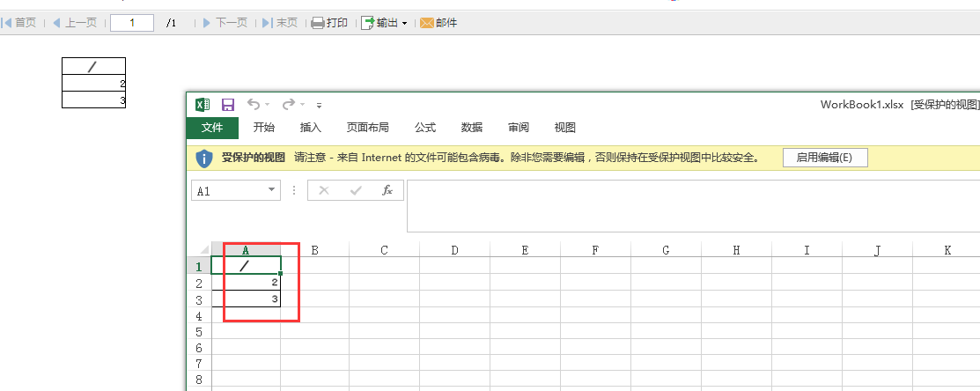Open the export (输出) dropdown
Screen dimensions: 980x391
pyautogui.click(x=385, y=23)
